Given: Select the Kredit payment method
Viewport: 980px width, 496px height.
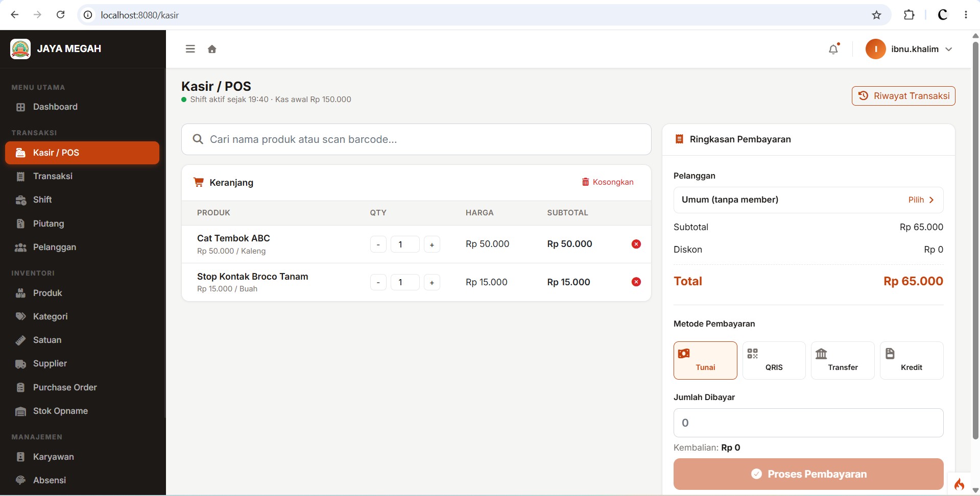Looking at the screenshot, I should point(912,360).
